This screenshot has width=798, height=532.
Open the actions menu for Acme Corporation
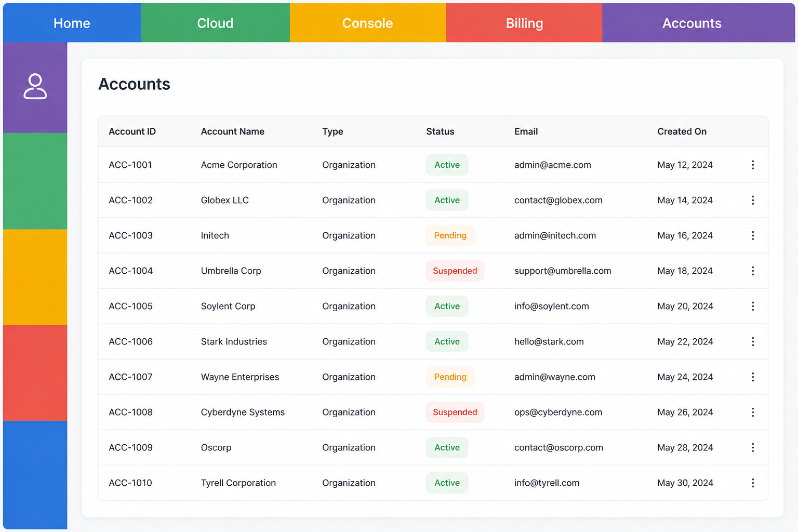tap(753, 165)
